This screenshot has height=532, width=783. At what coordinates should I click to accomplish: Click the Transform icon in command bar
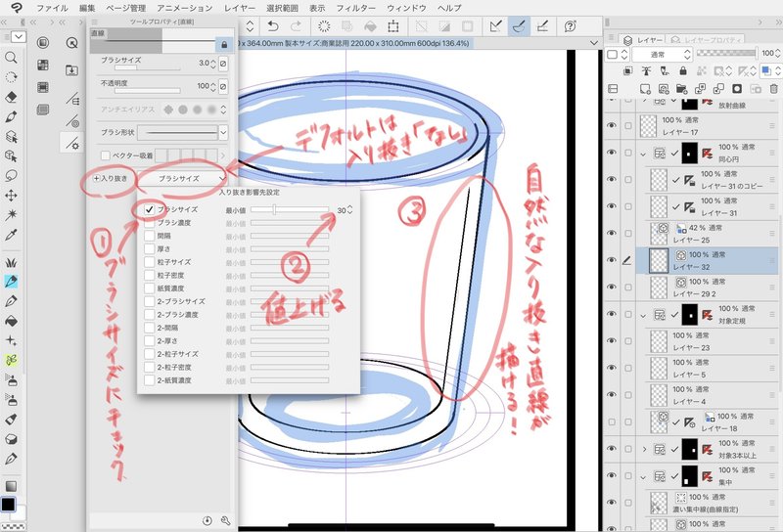393,26
